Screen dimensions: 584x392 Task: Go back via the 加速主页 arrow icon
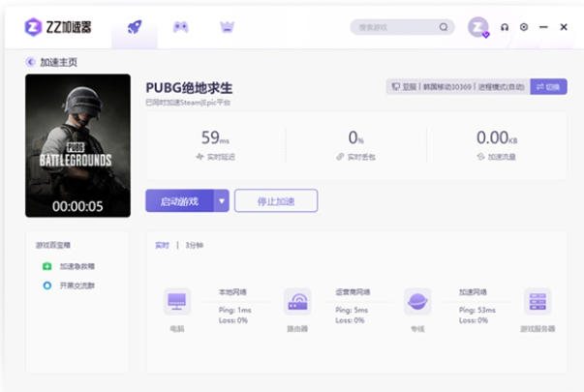pos(30,62)
